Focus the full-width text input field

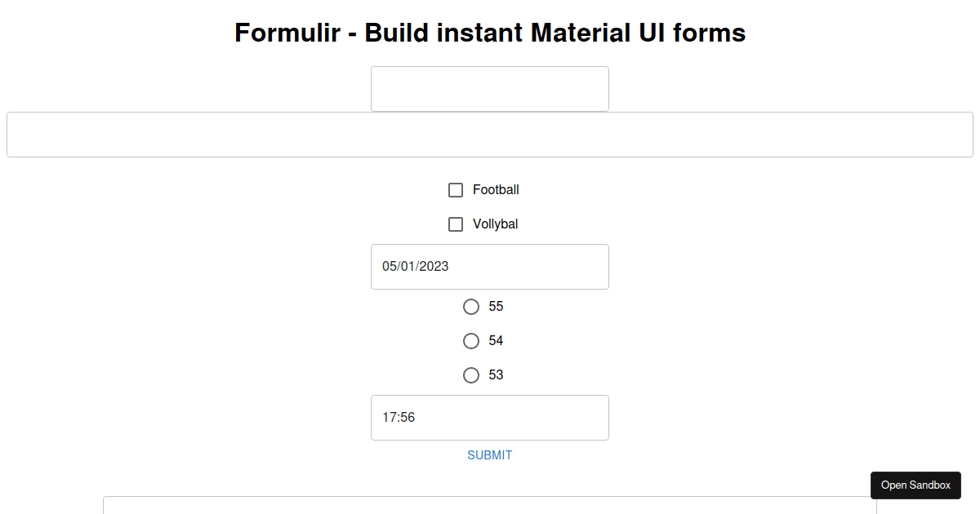click(489, 134)
